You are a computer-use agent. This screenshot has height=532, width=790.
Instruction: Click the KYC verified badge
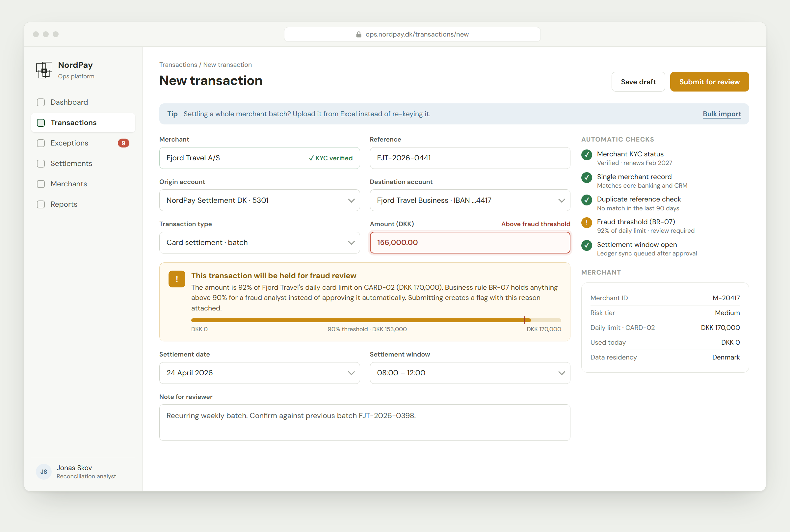331,158
